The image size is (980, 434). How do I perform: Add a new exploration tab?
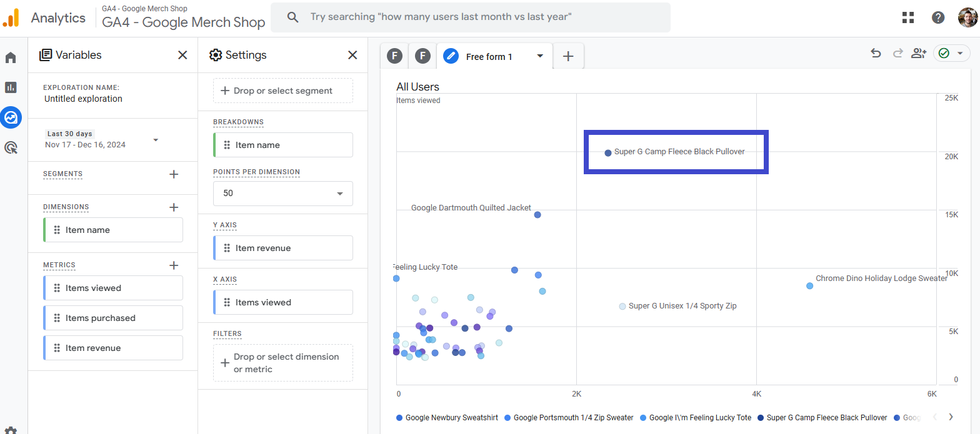[568, 56]
